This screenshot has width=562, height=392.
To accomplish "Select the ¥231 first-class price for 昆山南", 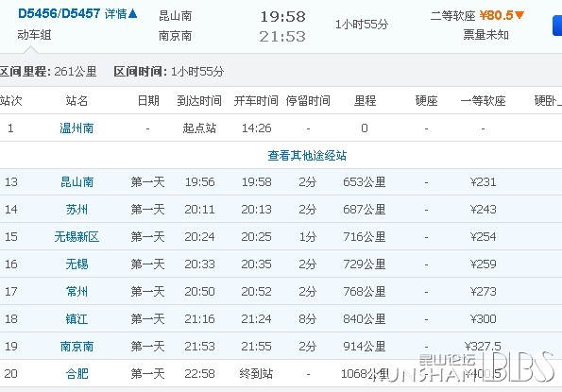I will coord(484,182).
